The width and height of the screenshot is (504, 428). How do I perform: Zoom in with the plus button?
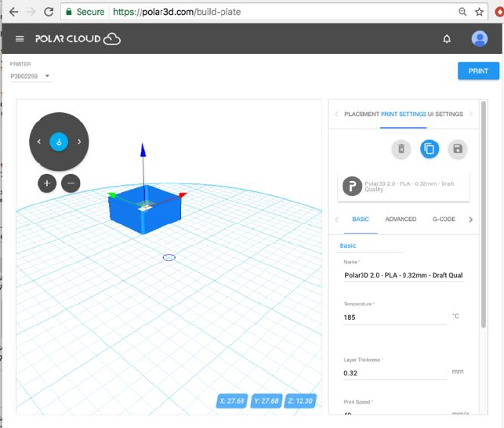(x=47, y=183)
